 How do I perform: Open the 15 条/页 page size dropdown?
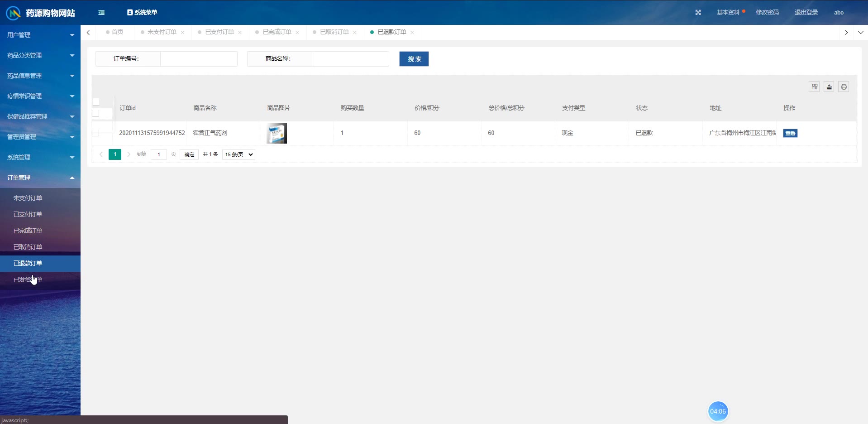click(238, 154)
